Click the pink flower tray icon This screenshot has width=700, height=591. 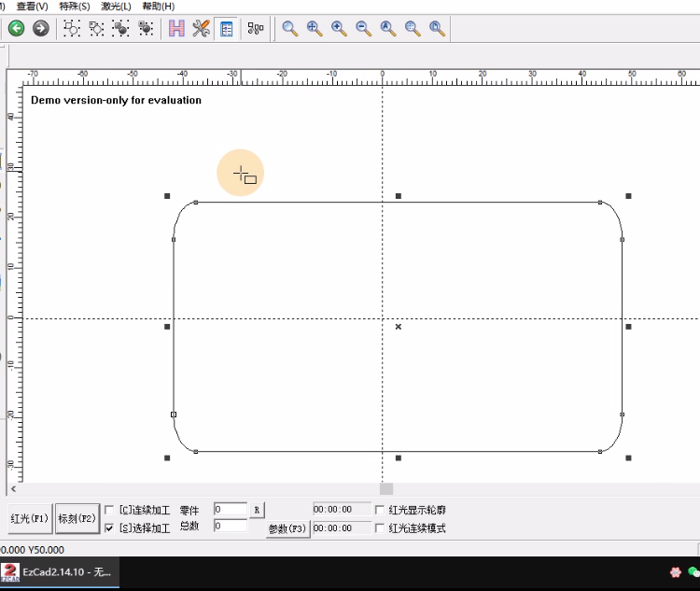click(x=676, y=572)
